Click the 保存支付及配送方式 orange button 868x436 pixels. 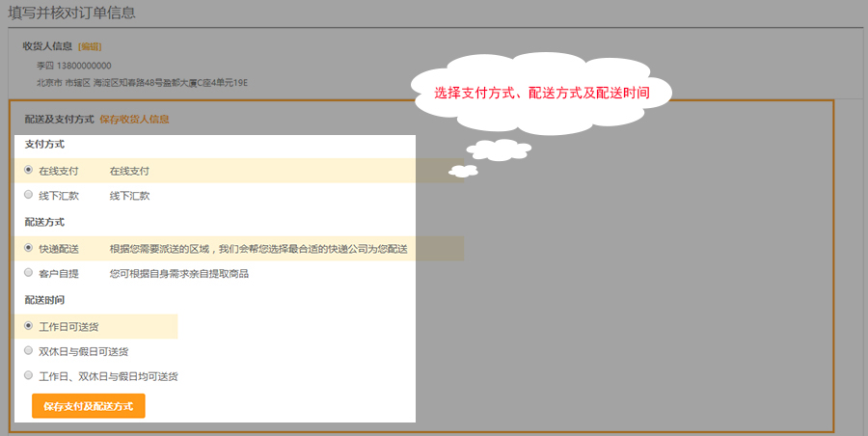pos(89,406)
